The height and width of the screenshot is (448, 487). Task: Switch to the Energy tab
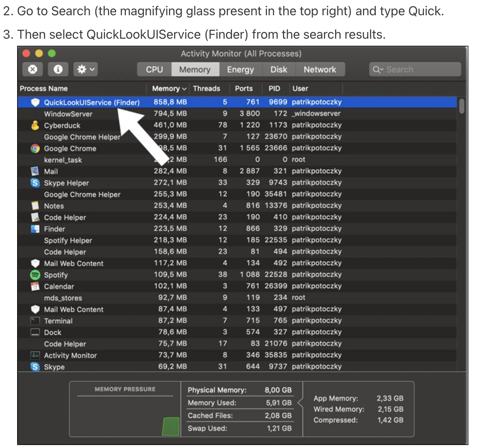[241, 70]
